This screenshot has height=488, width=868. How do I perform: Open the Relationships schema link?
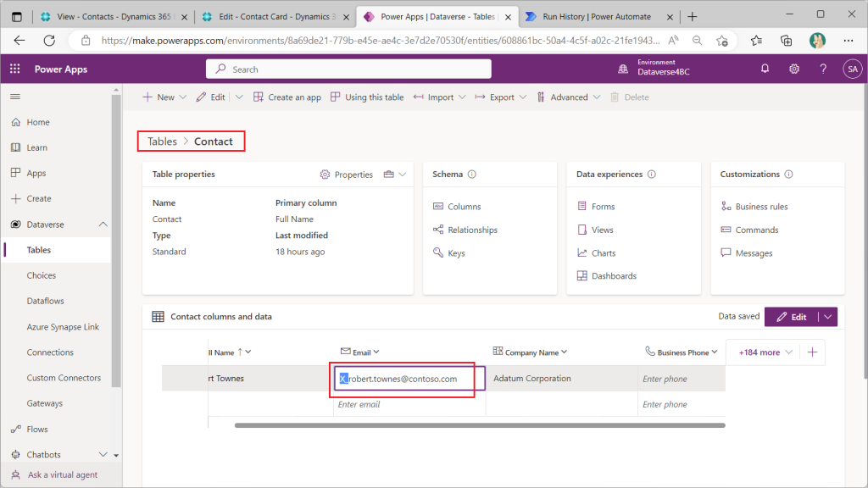[472, 230]
